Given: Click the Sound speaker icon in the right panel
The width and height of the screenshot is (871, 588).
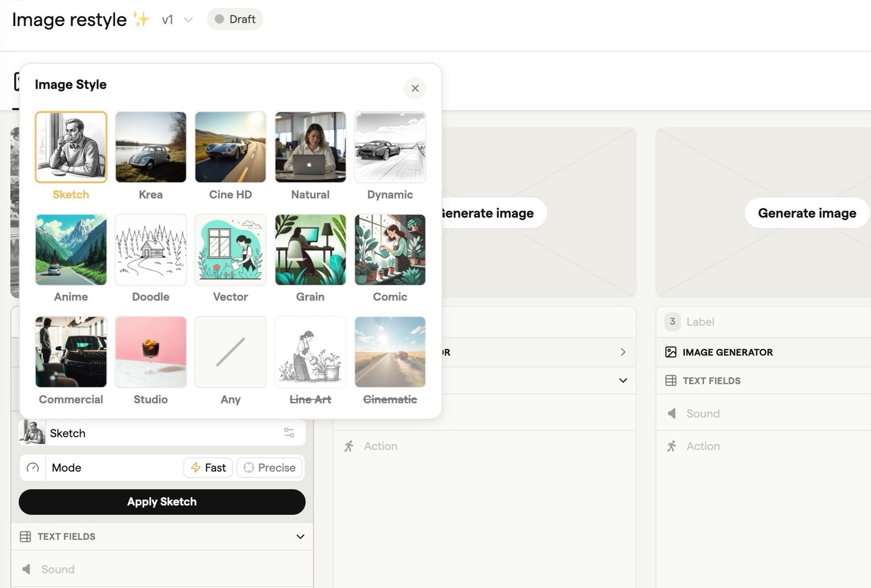Looking at the screenshot, I should 672,413.
